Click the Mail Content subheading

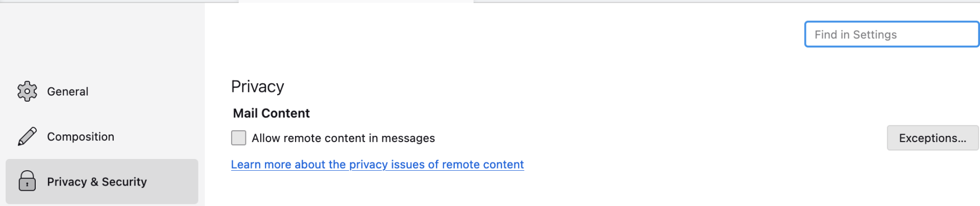coord(271,113)
